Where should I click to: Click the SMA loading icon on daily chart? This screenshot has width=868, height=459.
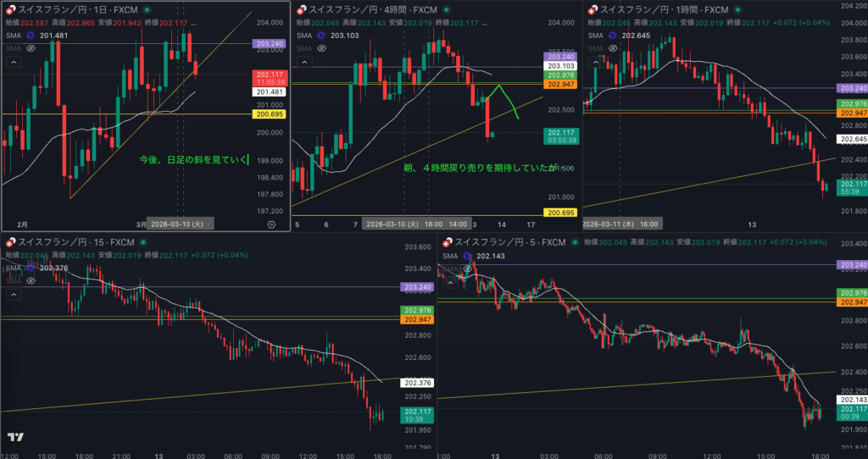(31, 36)
